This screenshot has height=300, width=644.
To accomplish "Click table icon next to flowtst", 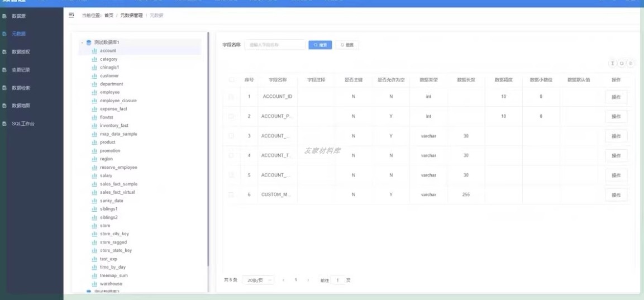I will click(x=94, y=117).
